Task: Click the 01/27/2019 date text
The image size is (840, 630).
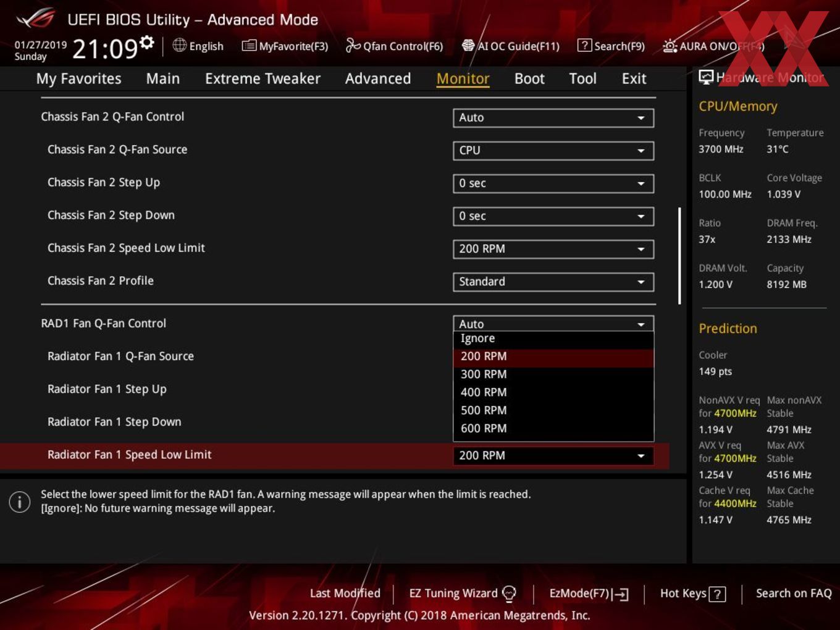Action: 40,45
